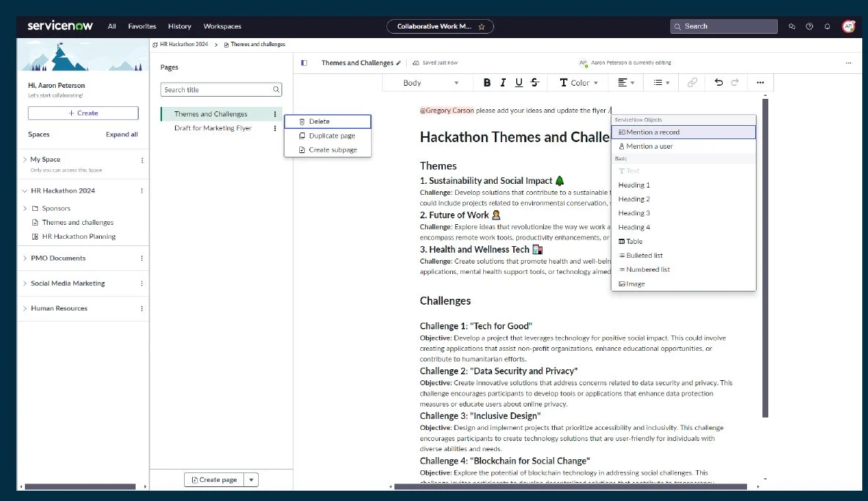
Task: Open the Favorites menu
Action: click(142, 26)
